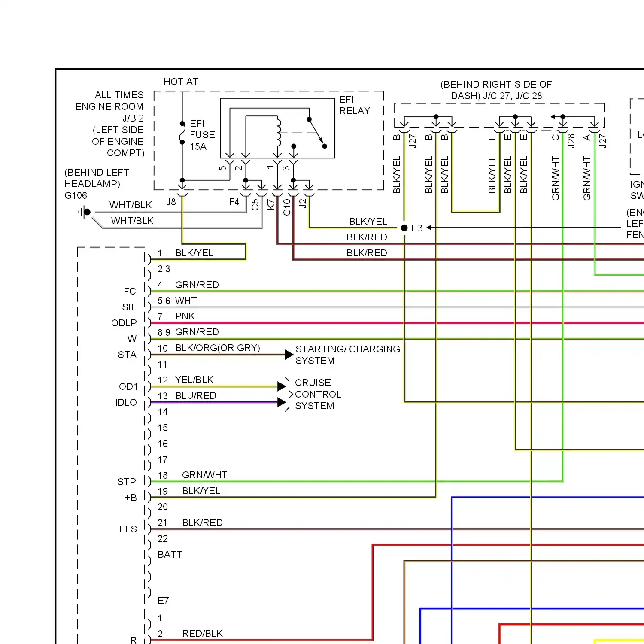The height and width of the screenshot is (644, 644).
Task: Select the E3 splice dot
Action: point(404,228)
